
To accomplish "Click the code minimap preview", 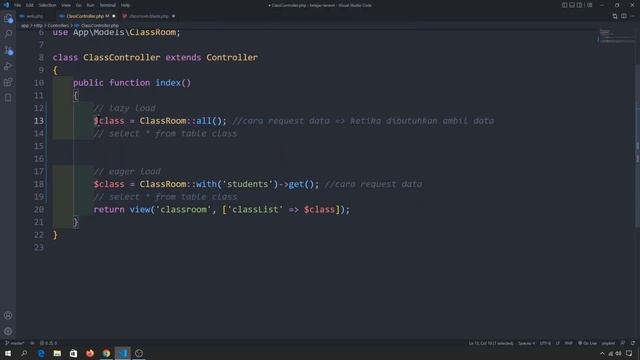I will click(x=616, y=36).
